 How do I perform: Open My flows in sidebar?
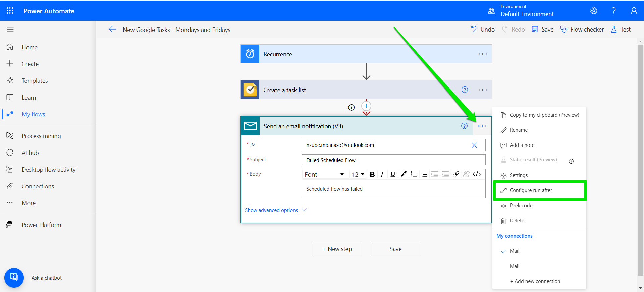(x=33, y=114)
